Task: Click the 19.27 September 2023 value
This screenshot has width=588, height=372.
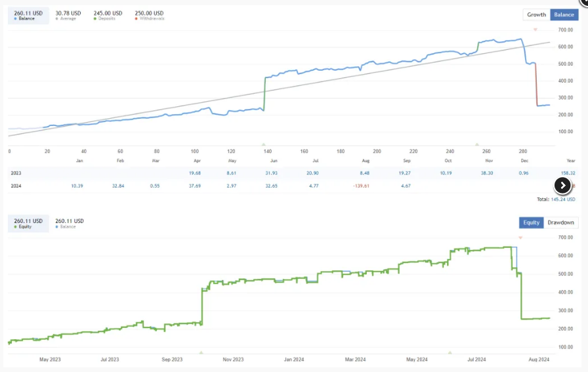Action: coord(404,173)
